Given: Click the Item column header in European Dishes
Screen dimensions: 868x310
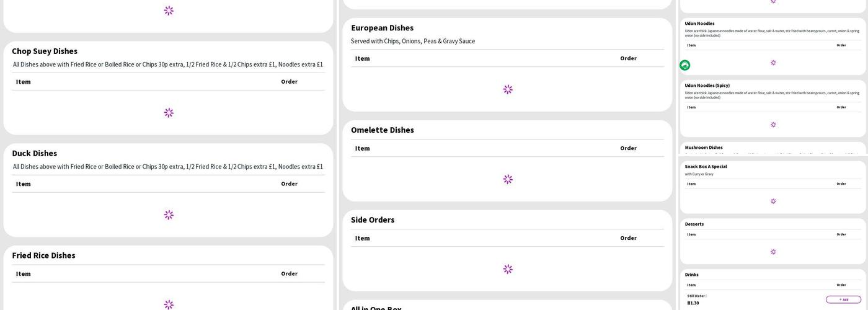Looking at the screenshot, I should tap(362, 58).
